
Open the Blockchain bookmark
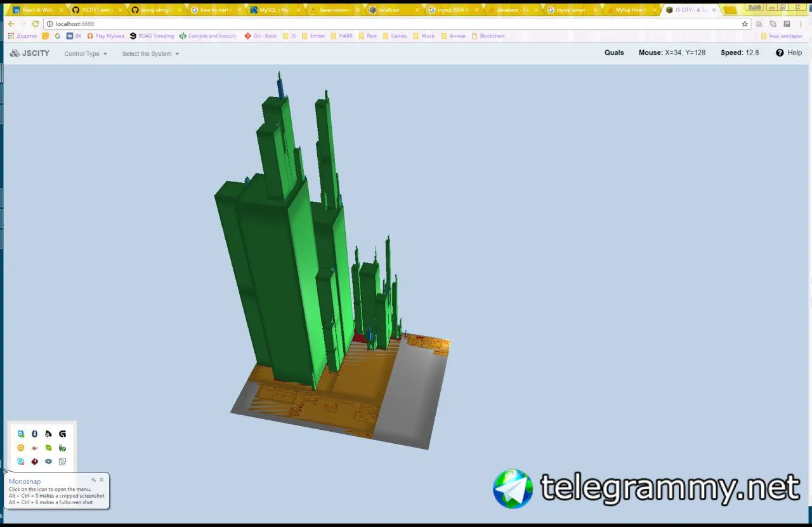(488, 36)
